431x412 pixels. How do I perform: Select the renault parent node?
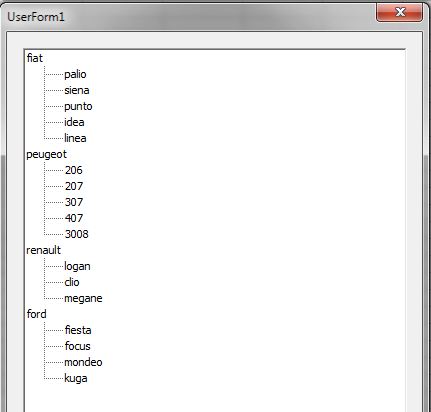click(44, 250)
